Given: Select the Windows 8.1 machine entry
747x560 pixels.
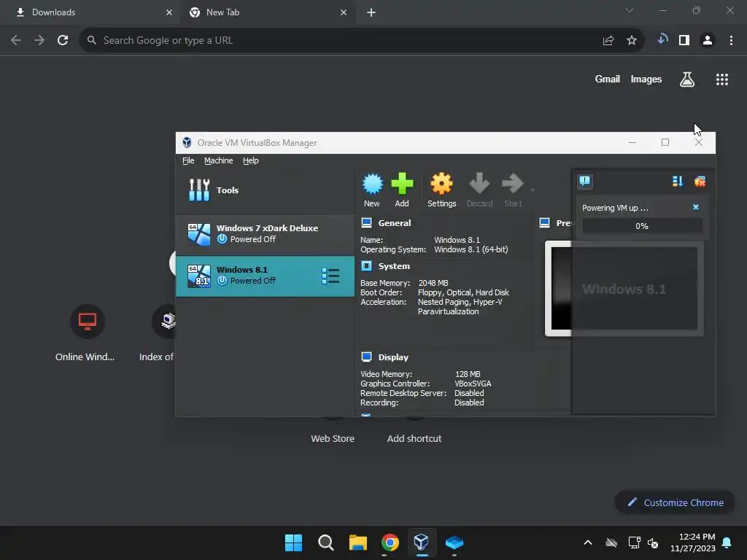Looking at the screenshot, I should point(265,276).
